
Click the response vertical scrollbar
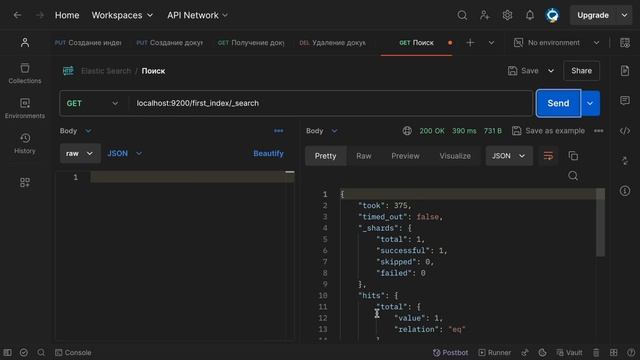tap(600, 222)
